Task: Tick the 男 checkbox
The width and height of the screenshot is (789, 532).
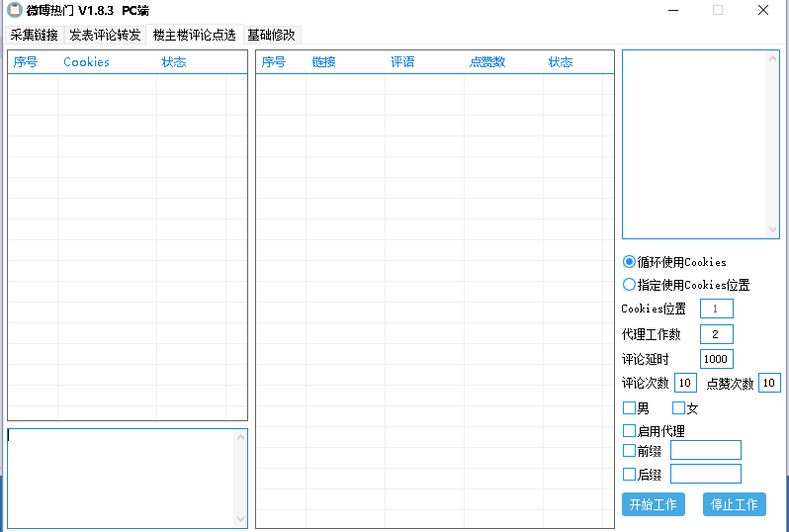Action: tap(630, 407)
